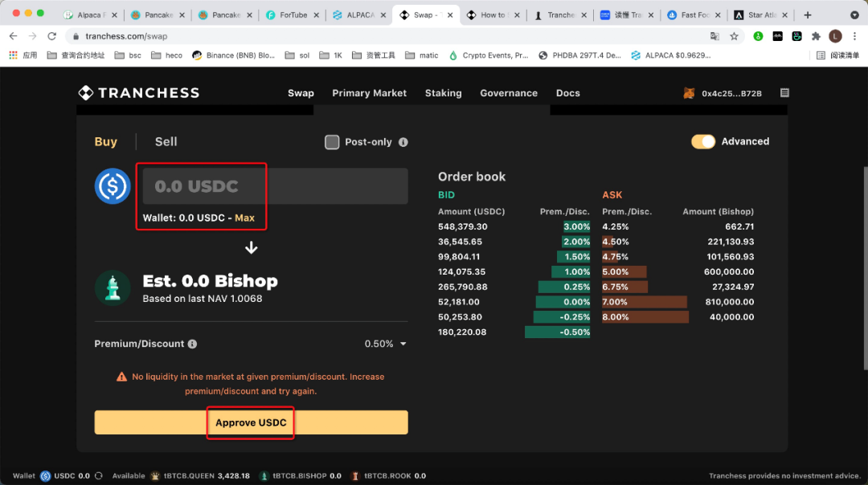Image resolution: width=868 pixels, height=485 pixels.
Task: Open the Binance (BNB) Blo... bookmark
Action: pyautogui.click(x=234, y=55)
